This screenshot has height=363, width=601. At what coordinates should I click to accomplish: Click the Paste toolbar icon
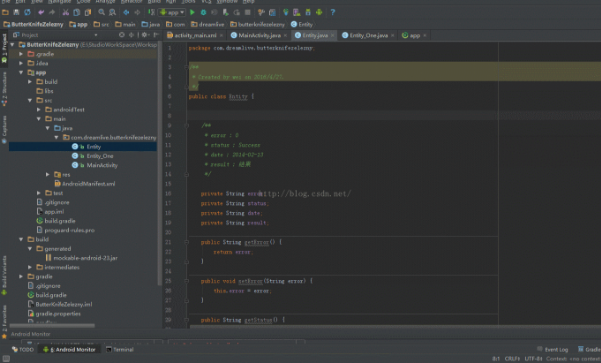pos(88,12)
